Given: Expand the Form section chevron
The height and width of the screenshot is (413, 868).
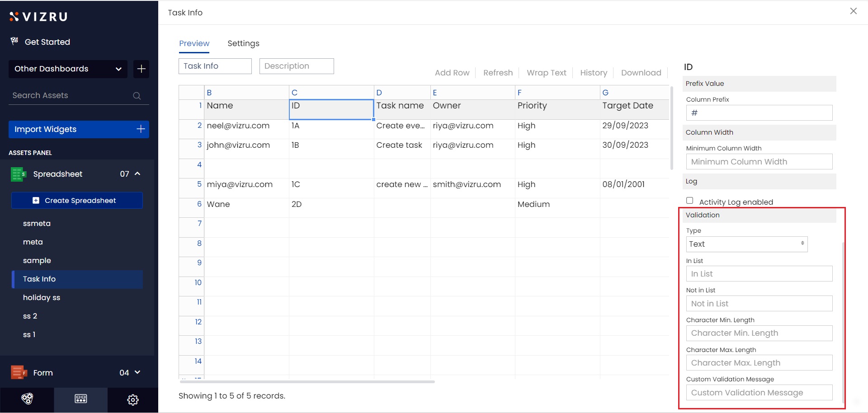Looking at the screenshot, I should 137,372.
